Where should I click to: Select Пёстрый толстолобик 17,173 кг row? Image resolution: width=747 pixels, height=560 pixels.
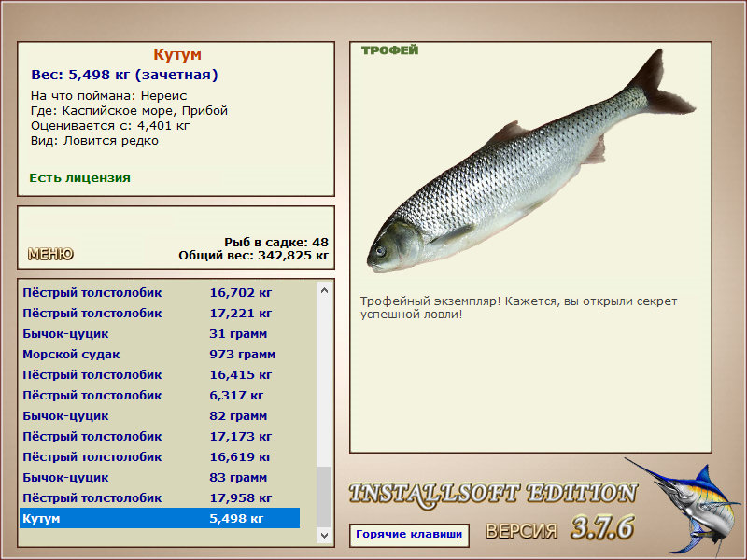coord(160,436)
